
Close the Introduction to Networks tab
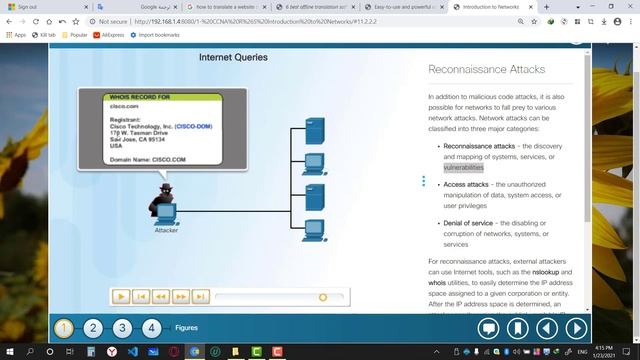531,7
